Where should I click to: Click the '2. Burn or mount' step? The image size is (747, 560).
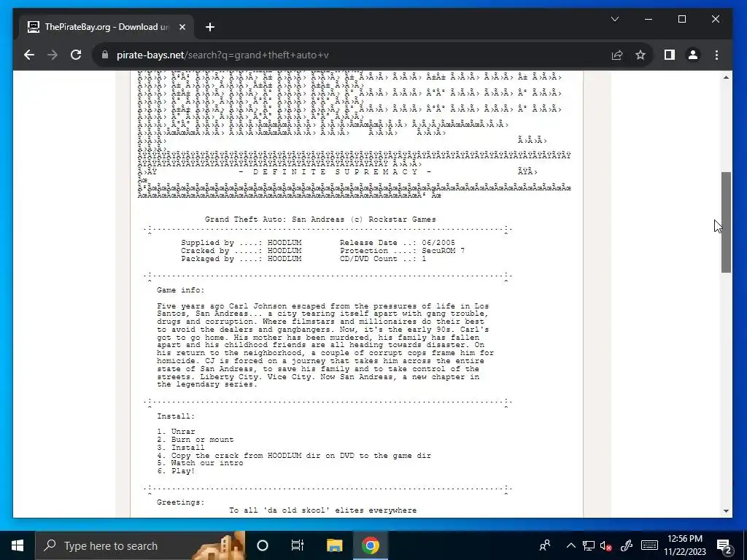click(196, 440)
